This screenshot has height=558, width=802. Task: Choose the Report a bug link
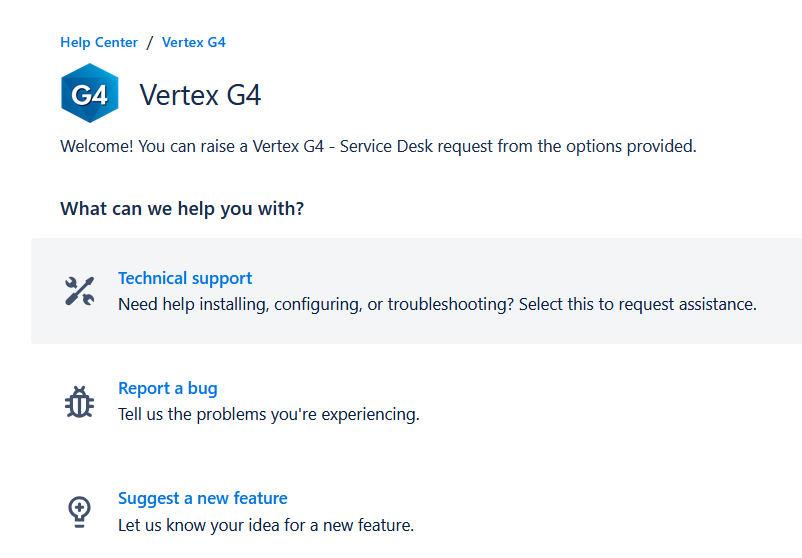point(167,388)
